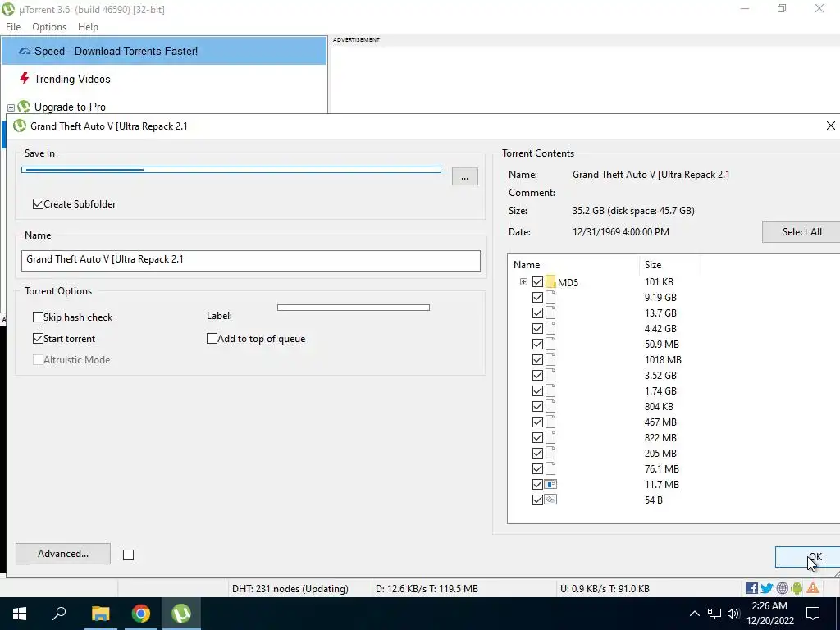840x630 pixels.
Task: Click the 3.52 GB size entry
Action: (x=660, y=375)
